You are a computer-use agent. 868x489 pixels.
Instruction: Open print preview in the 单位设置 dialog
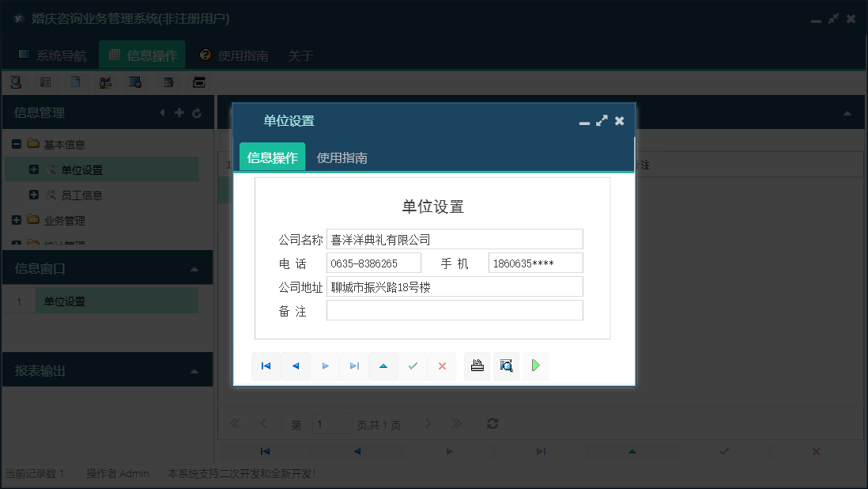pyautogui.click(x=506, y=366)
